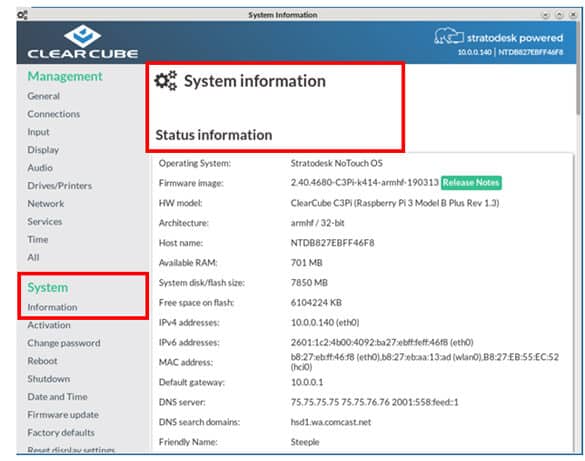Go to Input settings
The height and width of the screenshot is (461, 585).
click(38, 132)
